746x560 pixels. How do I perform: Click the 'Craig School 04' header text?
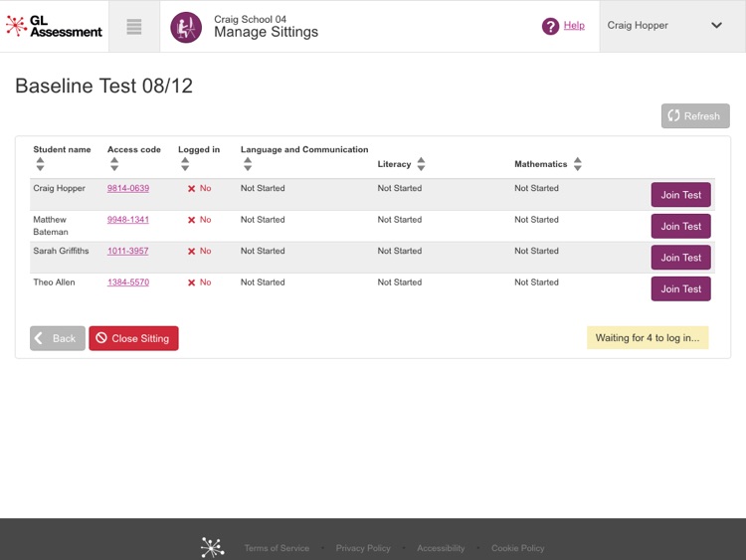point(250,19)
